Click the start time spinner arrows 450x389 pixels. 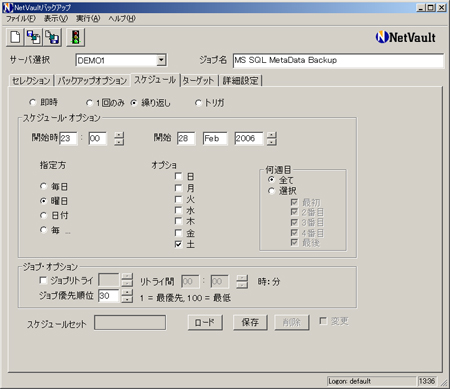pos(119,138)
